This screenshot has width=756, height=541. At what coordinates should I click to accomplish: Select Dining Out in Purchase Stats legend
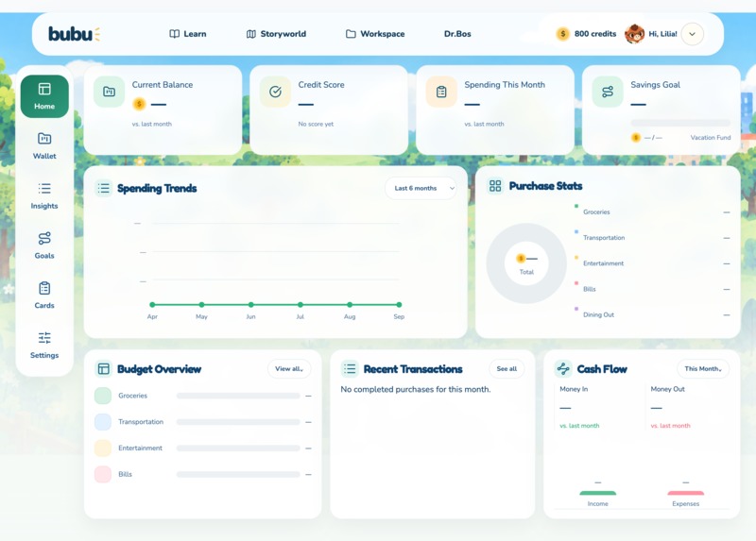(x=598, y=314)
